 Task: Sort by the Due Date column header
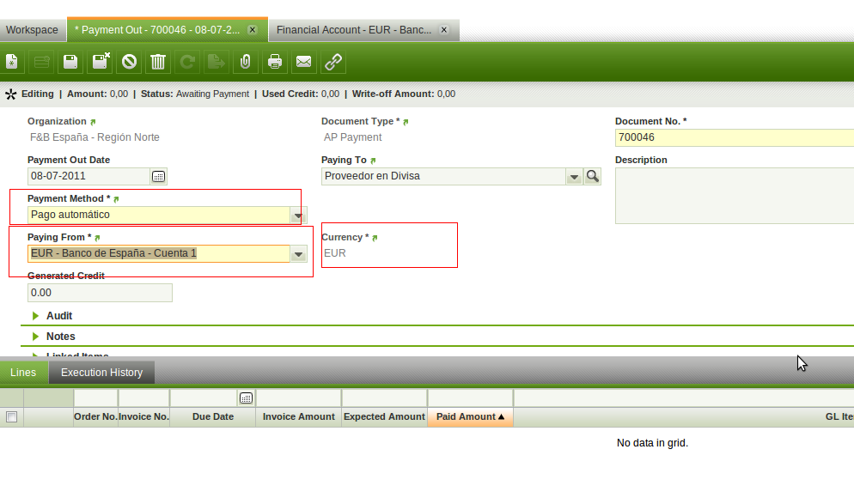213,417
